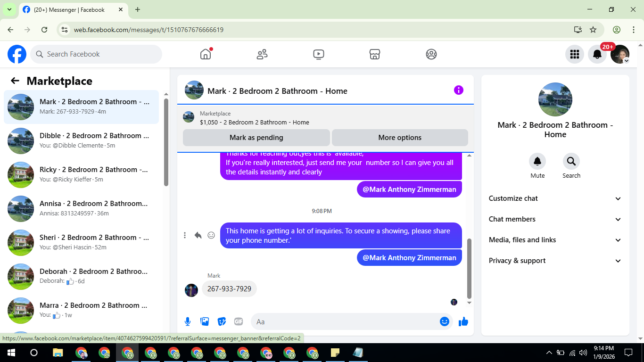Open more options three dots for message
The image size is (644, 362).
tap(185, 235)
